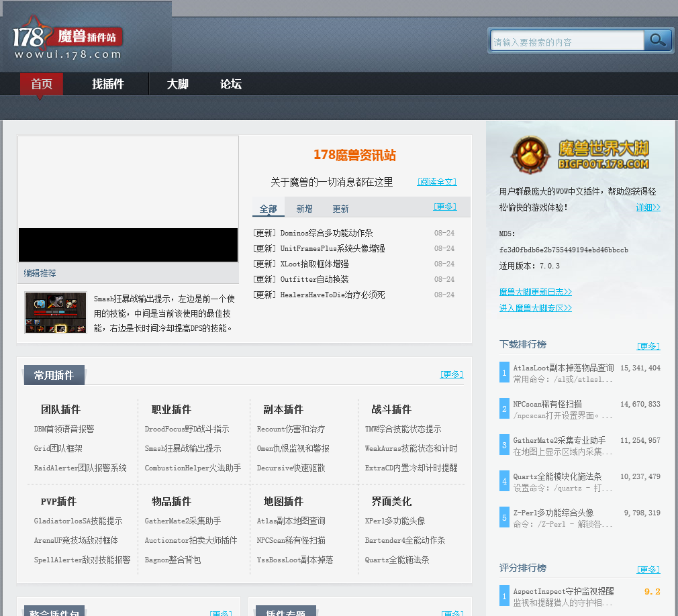678x616 pixels.
Task: Open NPCscan稀有怪扫描 ranking entry
Action: point(547,404)
